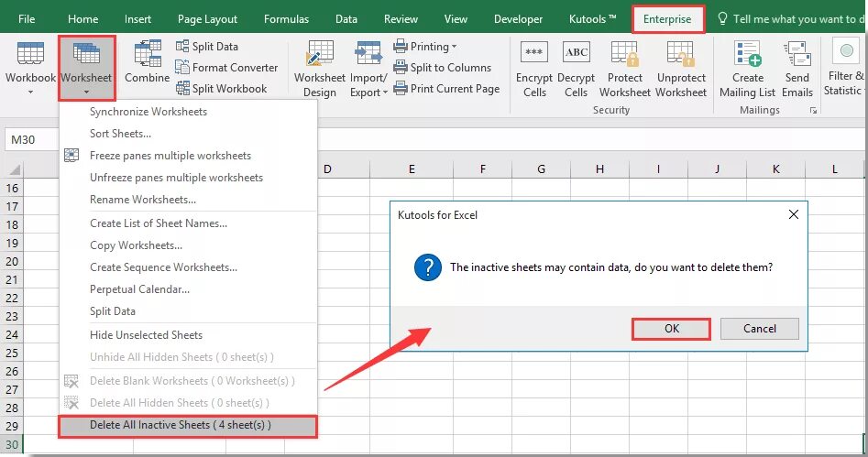
Task: Click the Import/Export icon
Action: tap(368, 54)
